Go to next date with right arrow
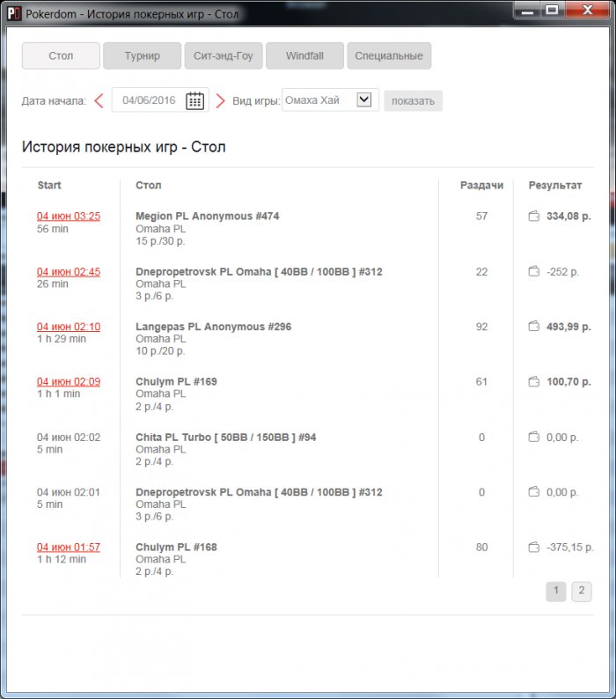Image resolution: width=616 pixels, height=699 pixels. pos(220,100)
